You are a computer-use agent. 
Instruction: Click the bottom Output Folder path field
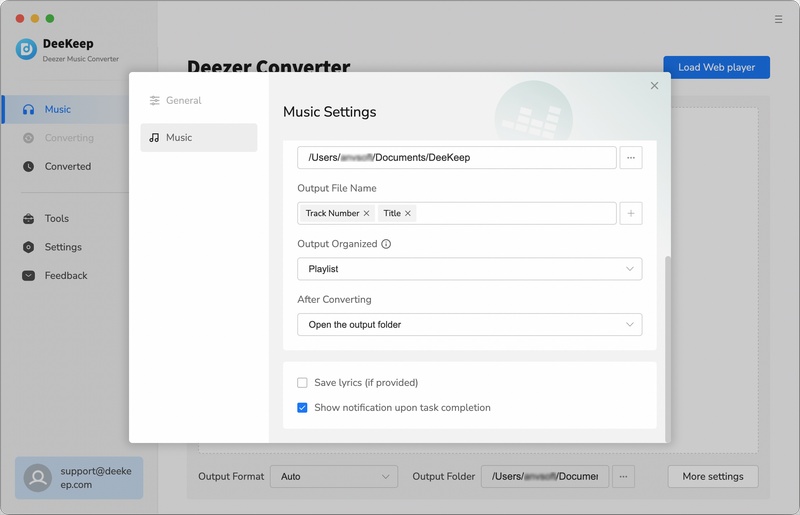click(545, 476)
